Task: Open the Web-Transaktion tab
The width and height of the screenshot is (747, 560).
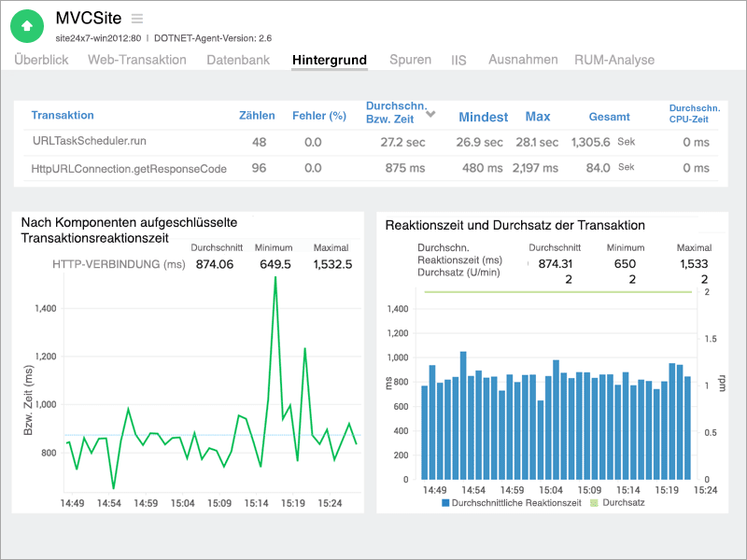Action: 137,60
